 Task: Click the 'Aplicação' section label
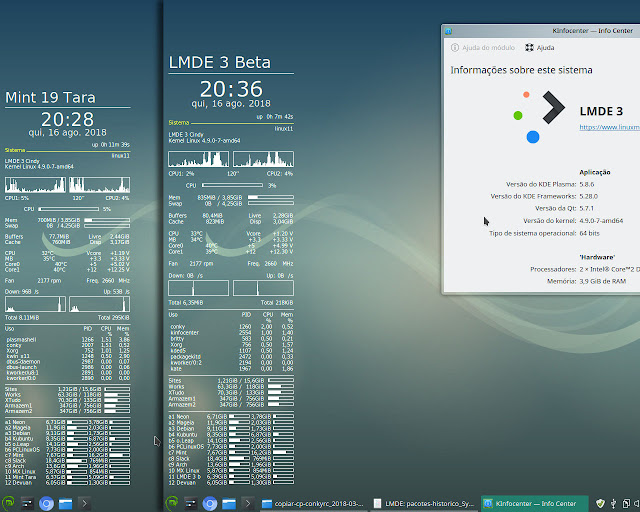(595, 172)
